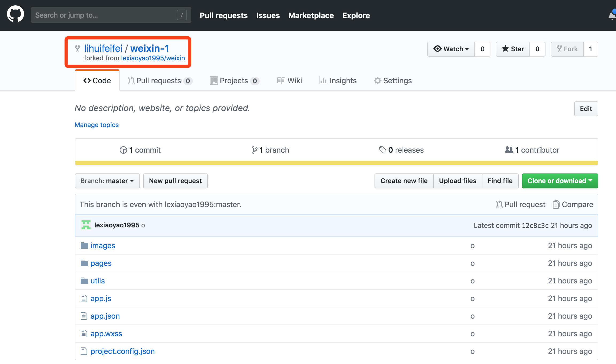Click the utils folder icon
Viewport: 616px width, 364px height.
click(84, 281)
